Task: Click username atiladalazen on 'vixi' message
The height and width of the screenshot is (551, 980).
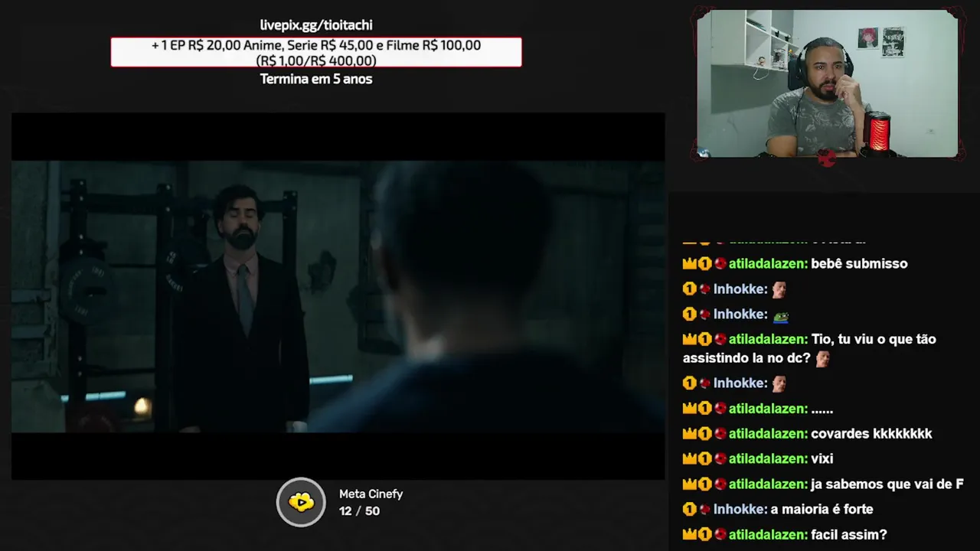Action: pos(768,459)
